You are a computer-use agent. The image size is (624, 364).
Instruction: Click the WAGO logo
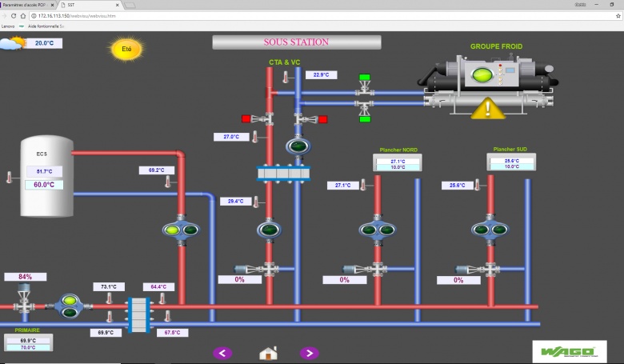[570, 352]
